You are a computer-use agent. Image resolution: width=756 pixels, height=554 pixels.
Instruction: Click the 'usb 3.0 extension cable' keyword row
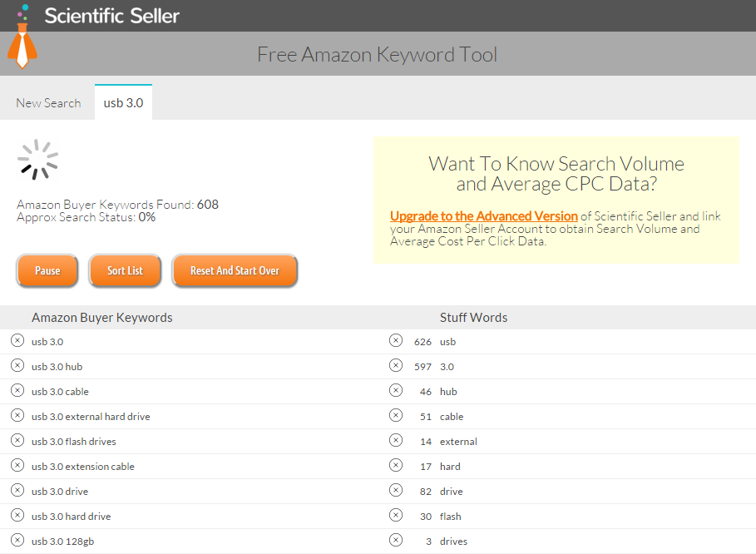83,466
